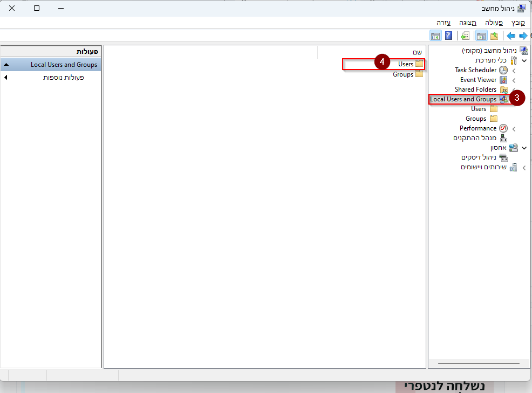532x393 pixels.
Task: Select Groups folder in the left tree
Action: pyautogui.click(x=476, y=119)
